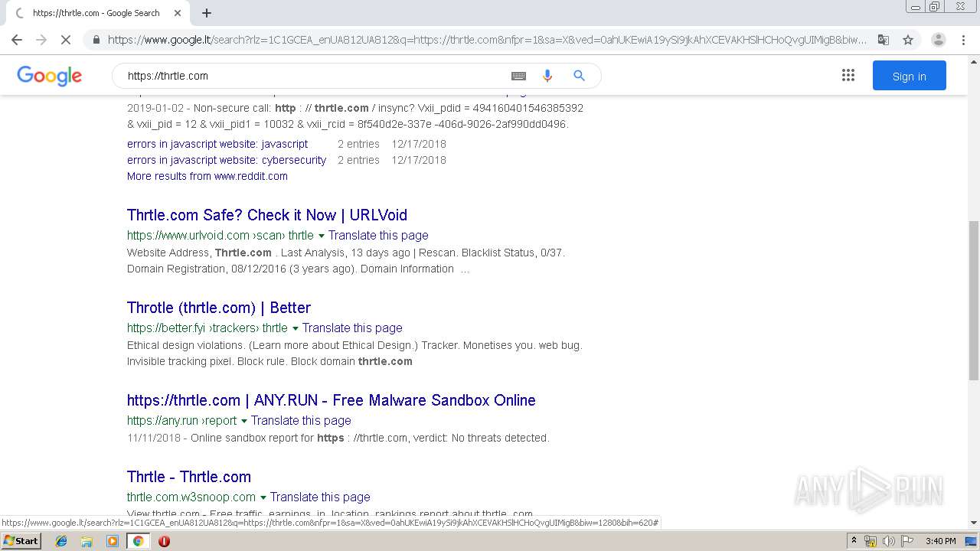
Task: Open Chrome three-dot menu
Action: [x=963, y=40]
